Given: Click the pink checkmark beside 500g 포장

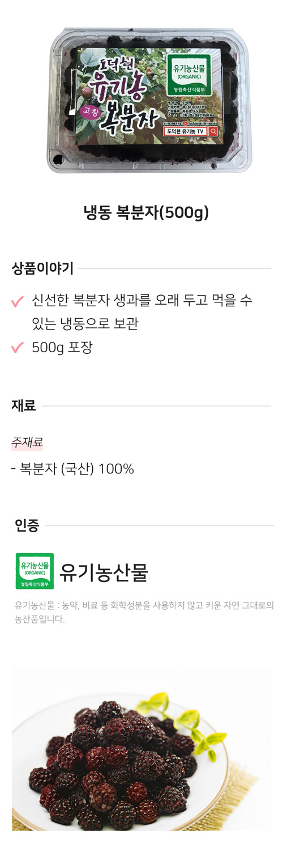Looking at the screenshot, I should [x=18, y=347].
